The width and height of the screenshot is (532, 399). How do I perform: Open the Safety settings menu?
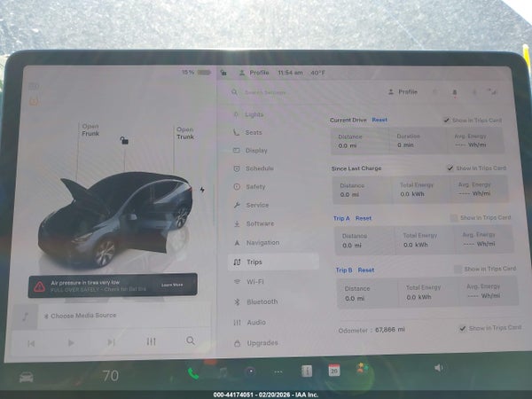[250, 186]
